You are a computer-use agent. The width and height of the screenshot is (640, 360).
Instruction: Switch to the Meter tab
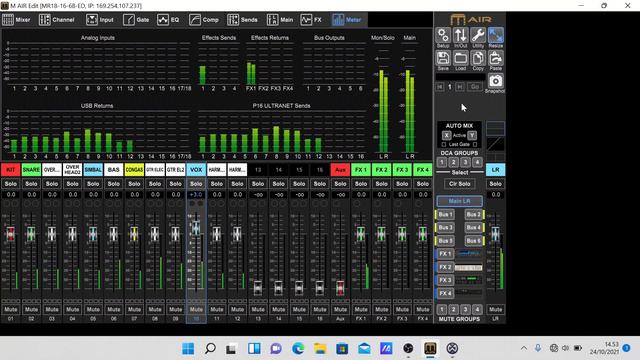[x=347, y=20]
